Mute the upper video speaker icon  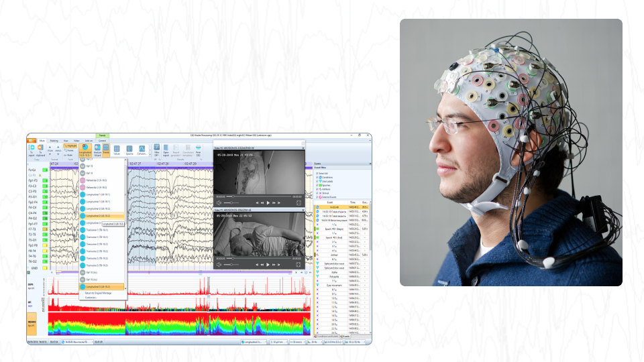[x=219, y=202]
